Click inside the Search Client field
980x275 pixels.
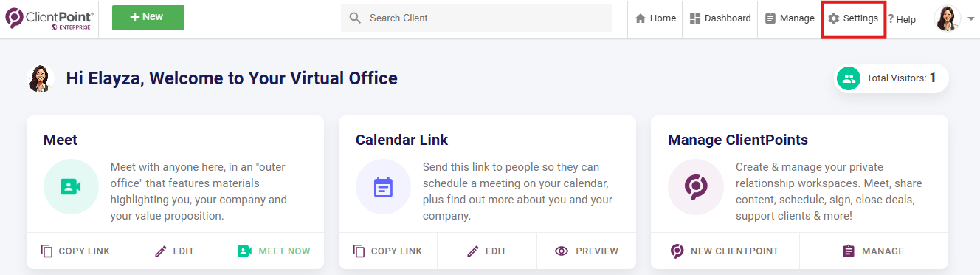[x=477, y=18]
